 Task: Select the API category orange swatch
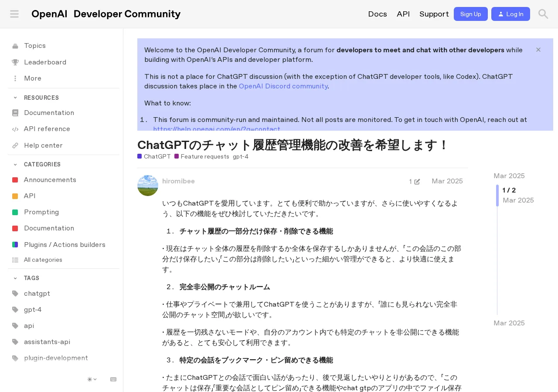[15, 196]
